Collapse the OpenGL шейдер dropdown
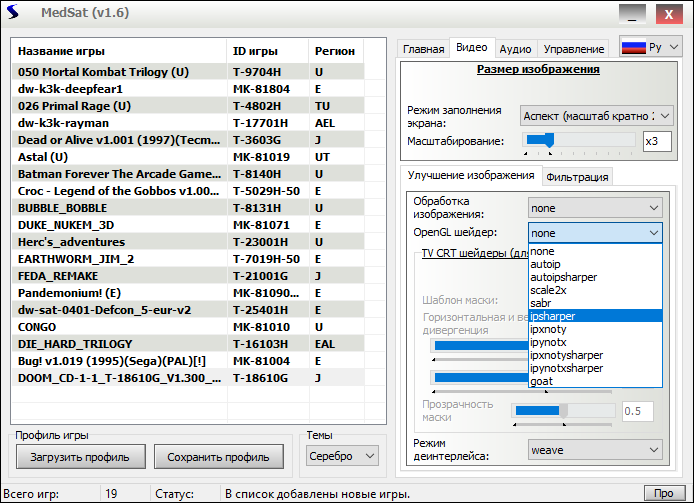Screen dimensions: 694x503 click(x=595, y=233)
